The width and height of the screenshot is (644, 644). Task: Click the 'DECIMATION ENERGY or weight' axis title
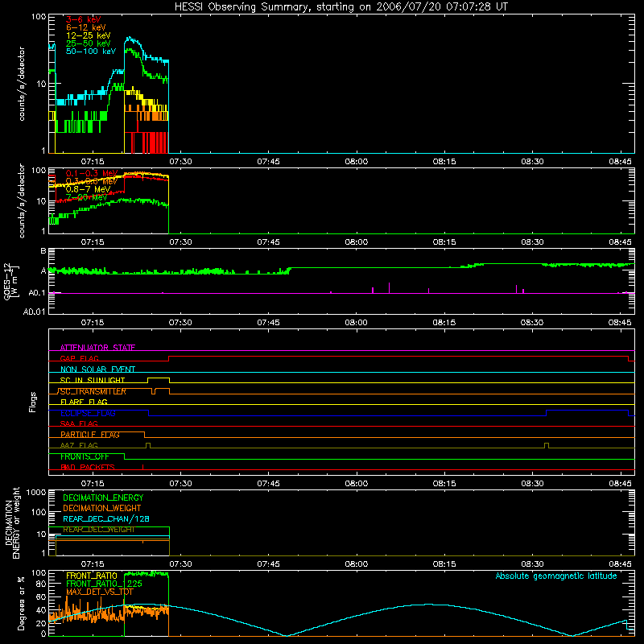pyautogui.click(x=13, y=522)
